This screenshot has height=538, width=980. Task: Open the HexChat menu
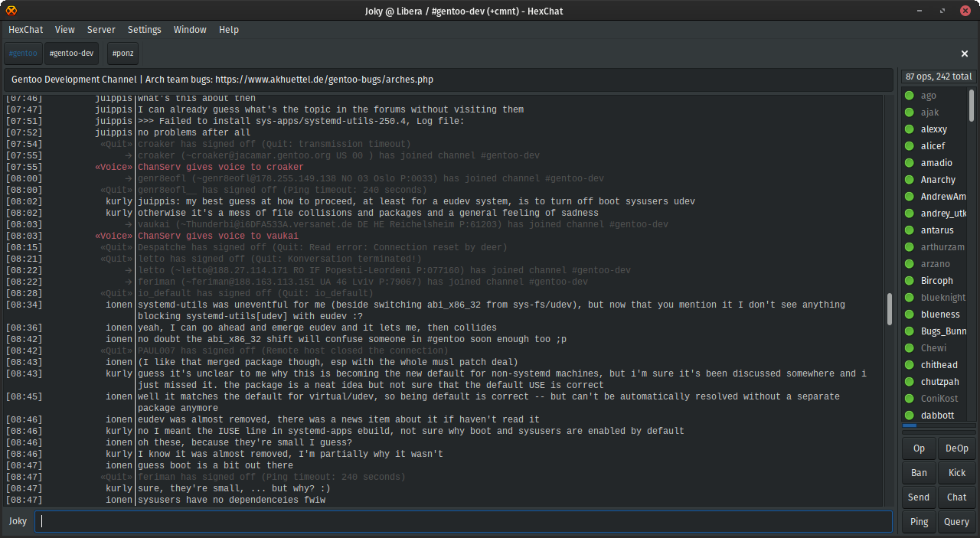tap(26, 30)
